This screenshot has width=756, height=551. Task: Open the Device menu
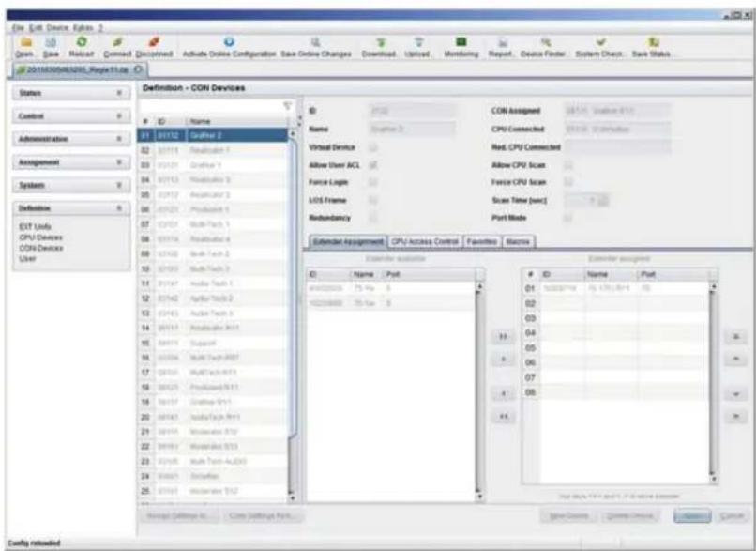(57, 28)
